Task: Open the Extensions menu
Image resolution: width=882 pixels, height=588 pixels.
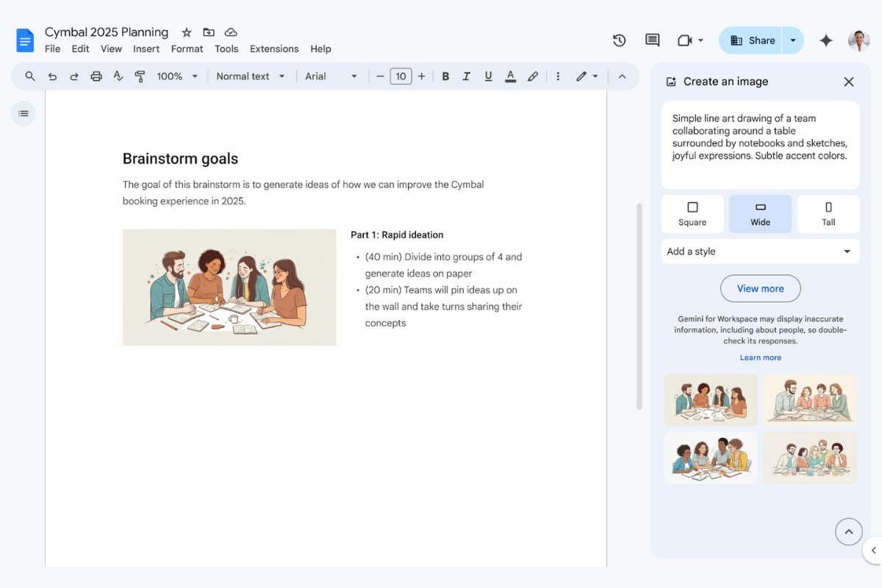Action: [x=273, y=49]
